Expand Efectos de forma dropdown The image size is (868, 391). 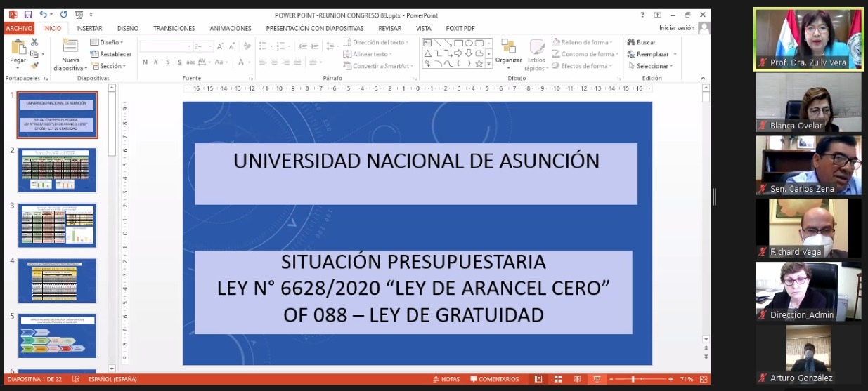pyautogui.click(x=582, y=66)
